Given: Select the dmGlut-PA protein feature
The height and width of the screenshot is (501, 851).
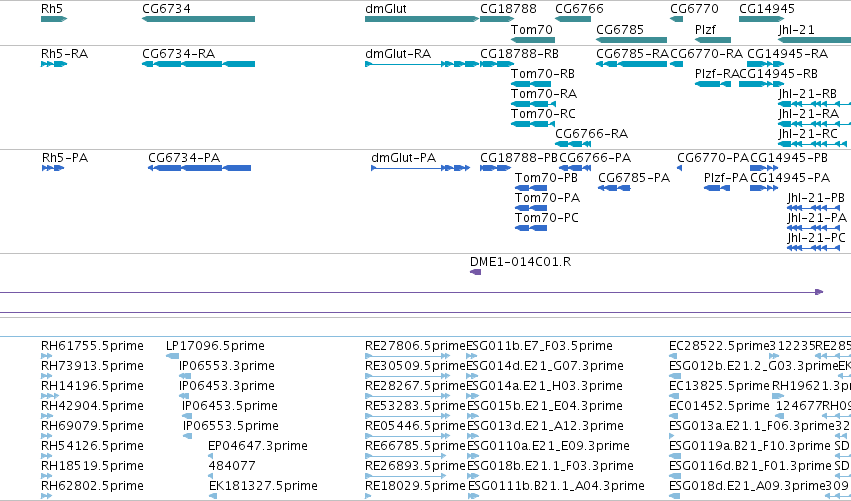Looking at the screenshot, I should [421, 168].
